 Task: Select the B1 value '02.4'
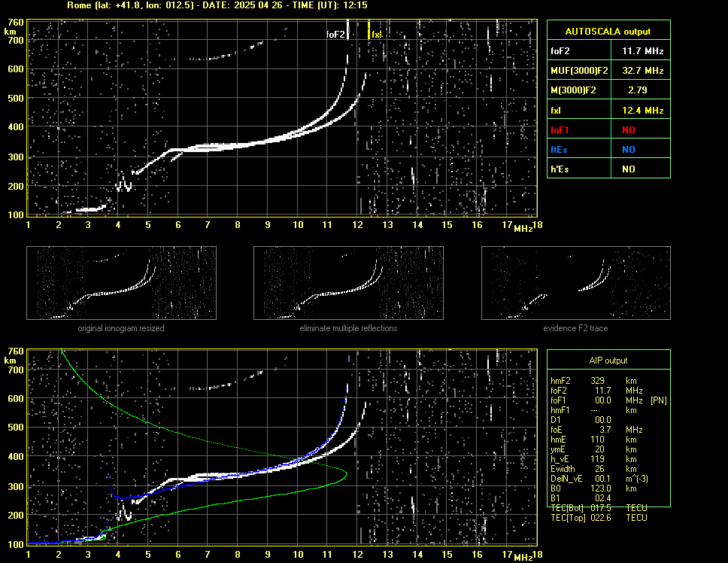603,498
